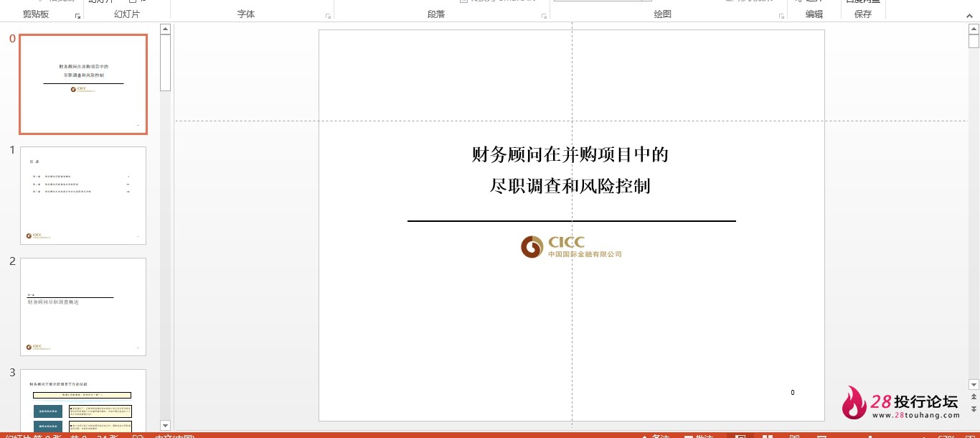Fit slide to current window icon
This screenshot has height=438, width=980.
[x=969, y=436]
